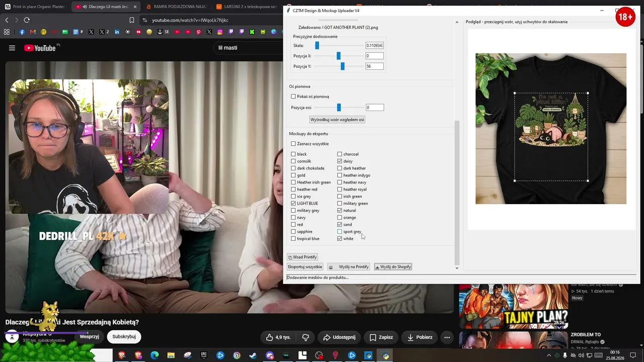Open the YouTube hamburger guide menu

pyautogui.click(x=12, y=48)
